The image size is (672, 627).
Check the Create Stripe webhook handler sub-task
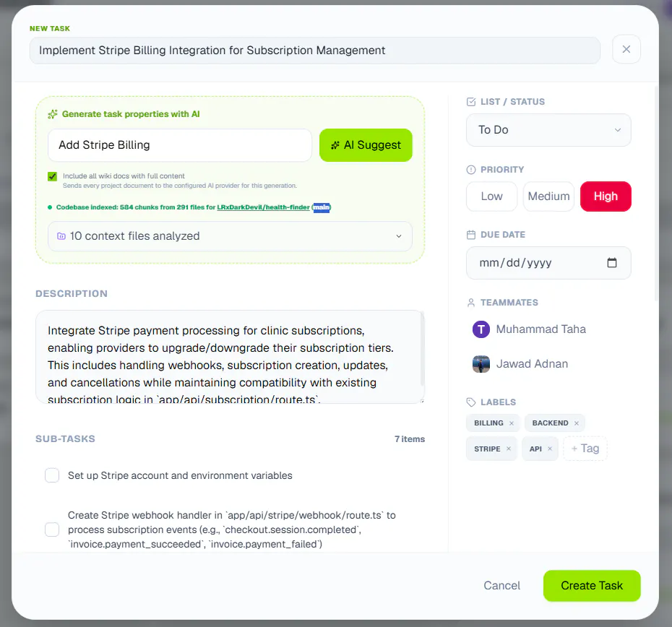pyautogui.click(x=52, y=529)
